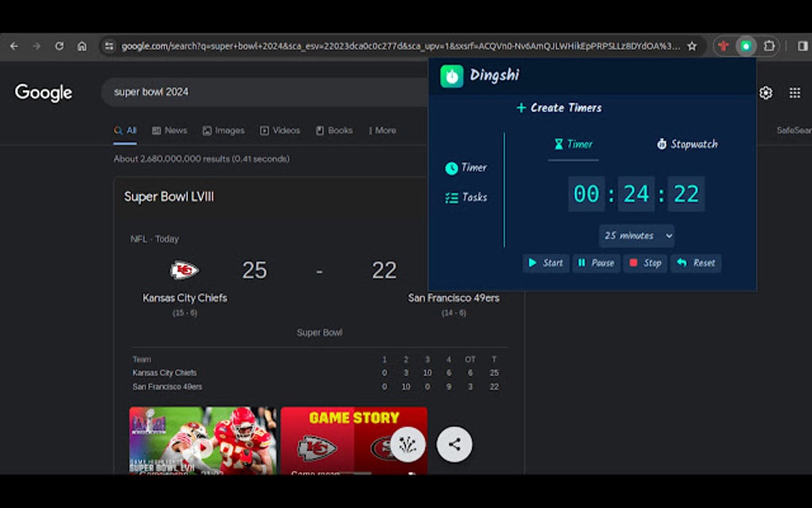
Task: Pause the running timer
Action: 596,263
